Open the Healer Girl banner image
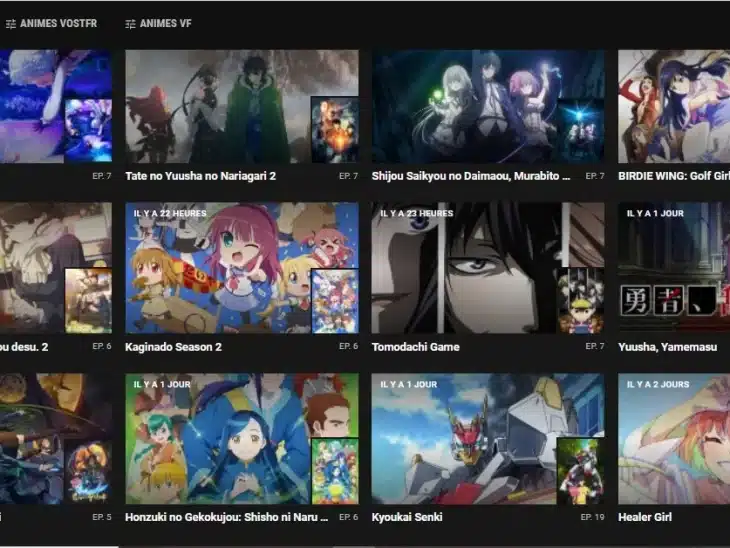 pyautogui.click(x=674, y=439)
